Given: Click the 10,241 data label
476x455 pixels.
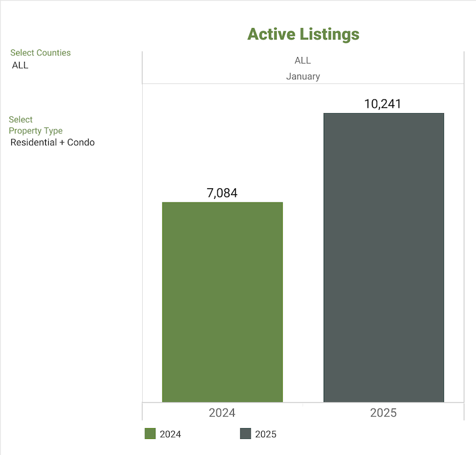Looking at the screenshot, I should coord(383,104).
